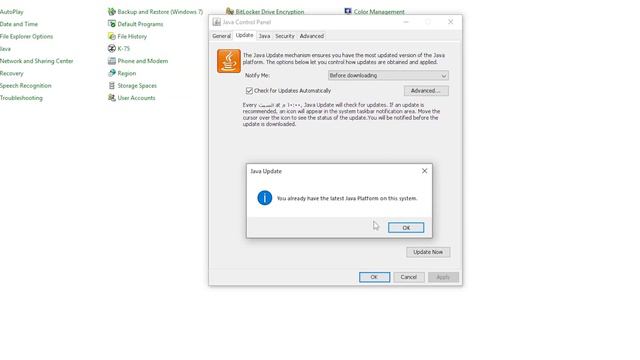Image resolution: width=640 pixels, height=360 pixels.
Task: Click the Java Update dialog title text
Action: pos(266,171)
